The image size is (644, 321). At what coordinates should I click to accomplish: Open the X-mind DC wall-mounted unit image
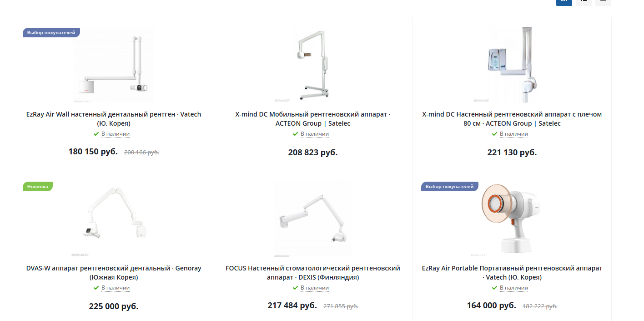click(512, 65)
